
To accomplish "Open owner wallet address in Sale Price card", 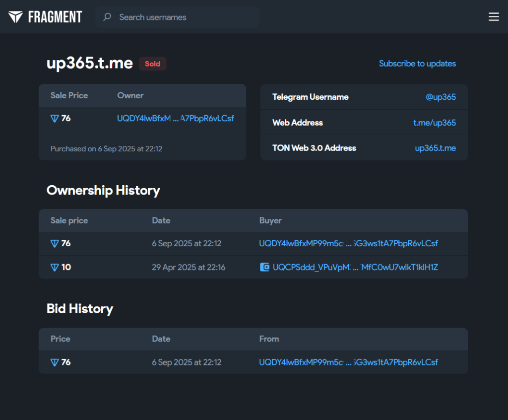I will pyautogui.click(x=175, y=118).
